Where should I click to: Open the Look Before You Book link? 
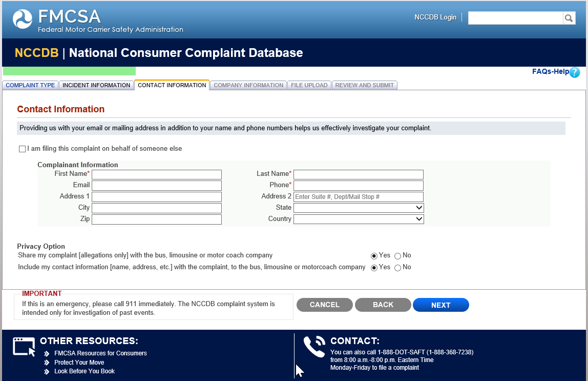point(85,371)
